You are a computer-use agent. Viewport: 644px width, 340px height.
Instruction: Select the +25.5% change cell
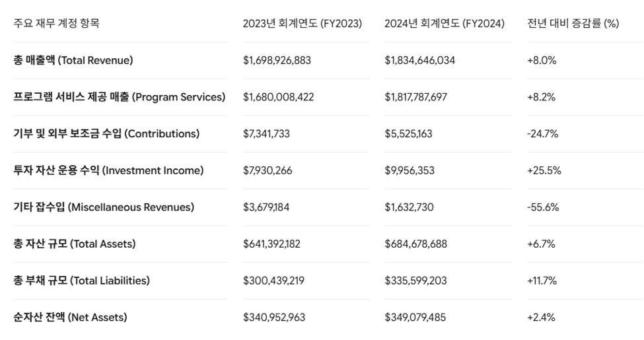pos(544,170)
